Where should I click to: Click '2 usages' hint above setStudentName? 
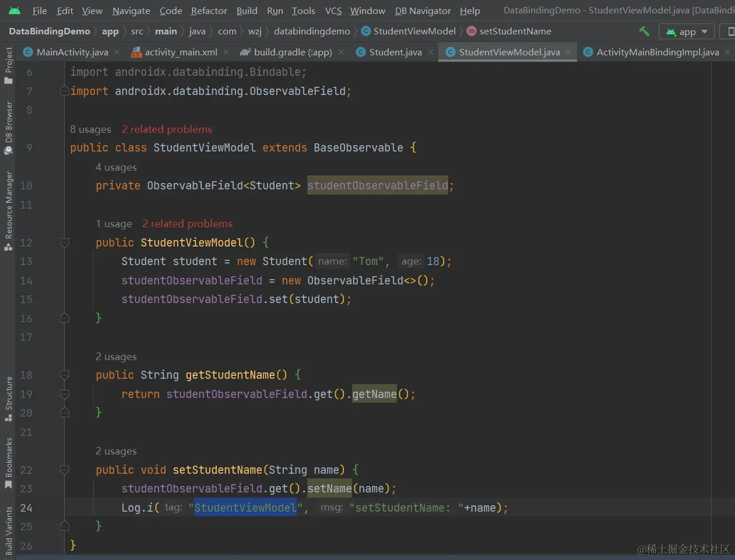click(116, 451)
